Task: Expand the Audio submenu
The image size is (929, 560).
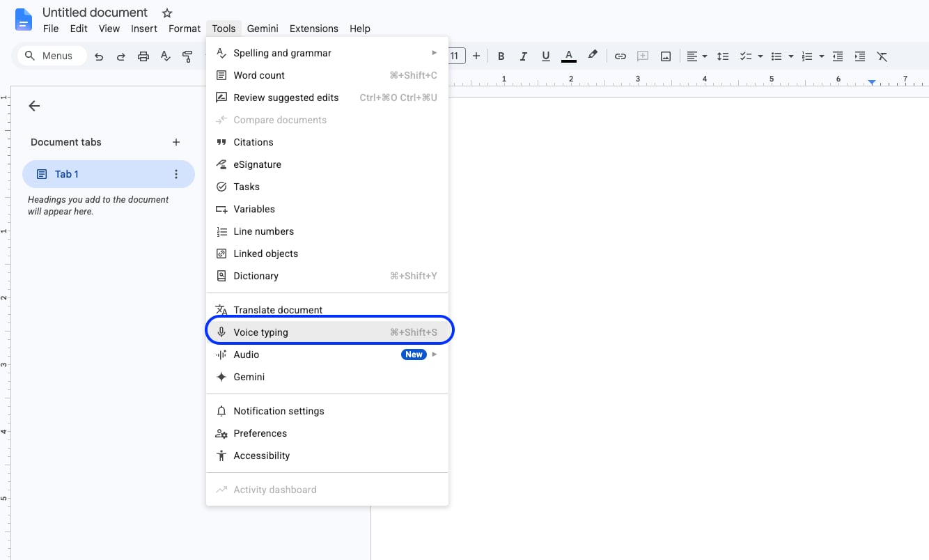Action: point(327,355)
